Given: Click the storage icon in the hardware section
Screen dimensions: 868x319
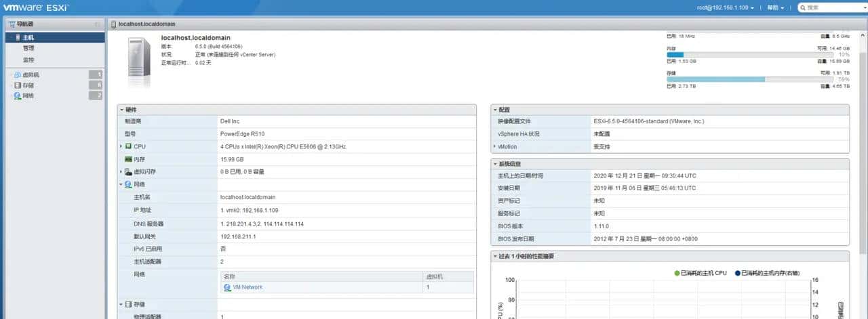Looking at the screenshot, I should 127,305.
